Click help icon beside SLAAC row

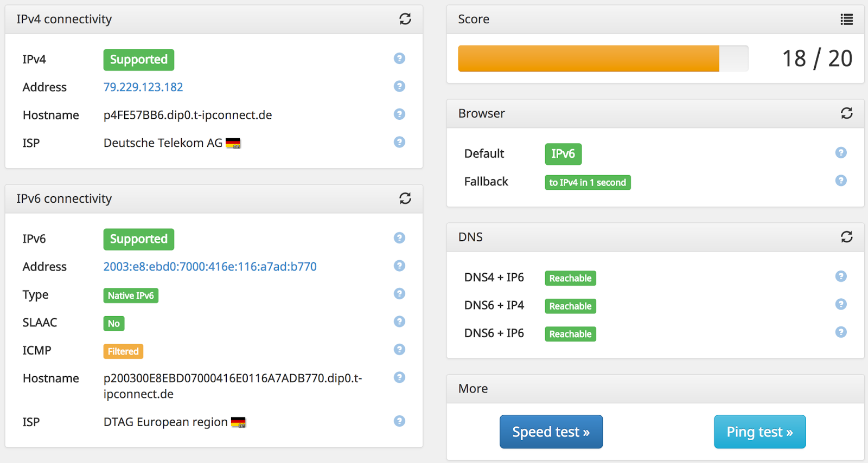399,322
